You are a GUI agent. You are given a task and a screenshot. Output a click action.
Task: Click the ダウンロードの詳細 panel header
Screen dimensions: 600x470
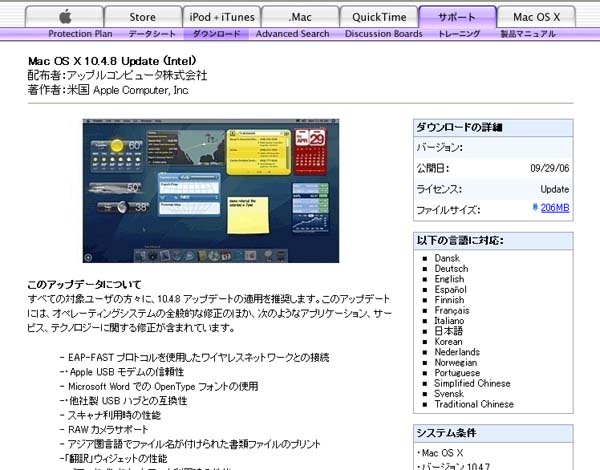(x=493, y=127)
